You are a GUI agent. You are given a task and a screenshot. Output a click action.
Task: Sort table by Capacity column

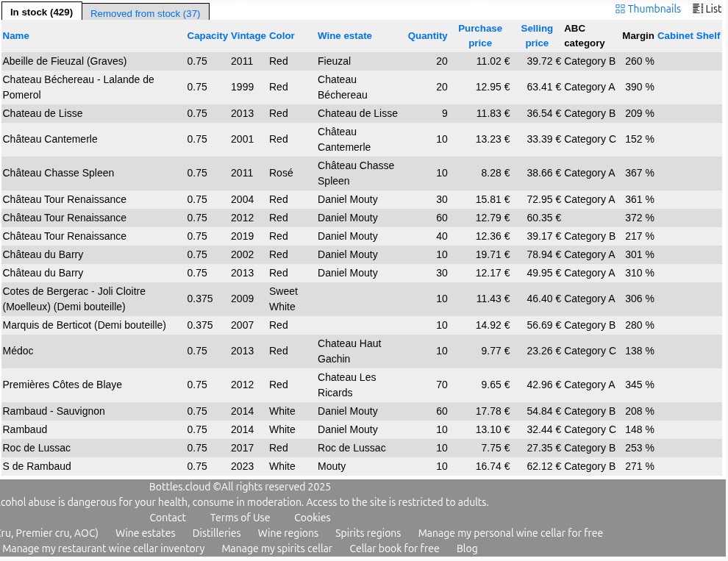[x=207, y=35]
